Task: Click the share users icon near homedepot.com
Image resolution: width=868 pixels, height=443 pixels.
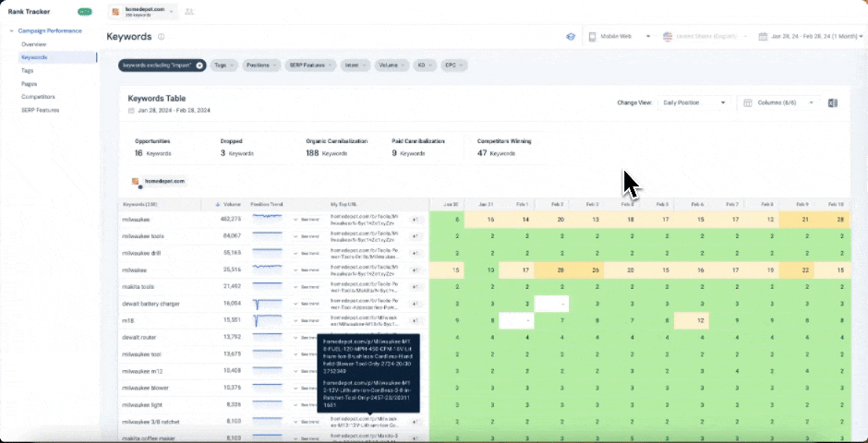Action: 189,12
